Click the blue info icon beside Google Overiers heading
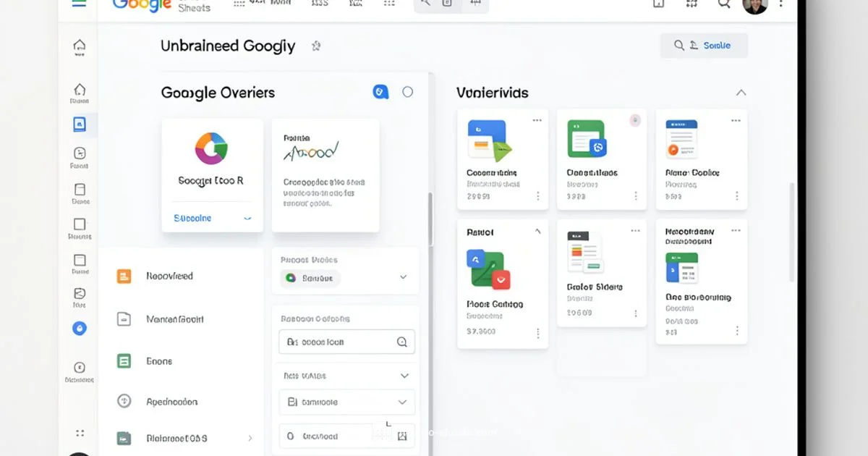This screenshot has width=868, height=456. tap(379, 92)
